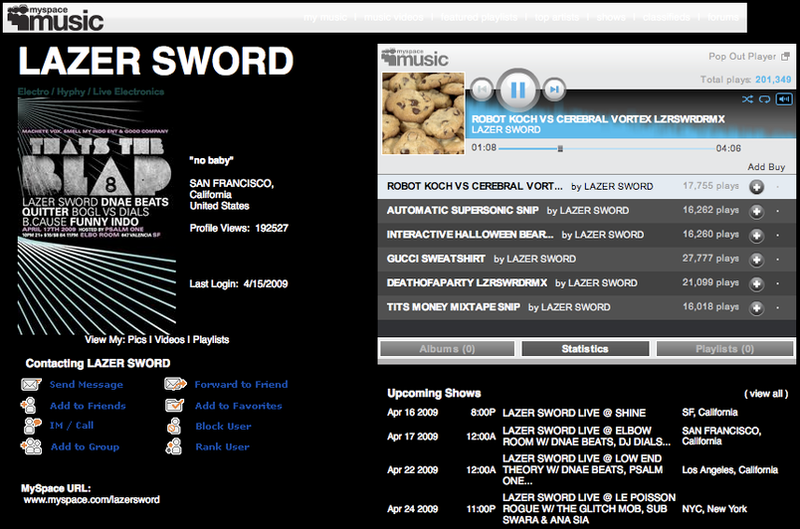Add ROBOT KOCH VS CEREBRAL VORT track via plus icon
The width and height of the screenshot is (800, 529).
point(757,187)
